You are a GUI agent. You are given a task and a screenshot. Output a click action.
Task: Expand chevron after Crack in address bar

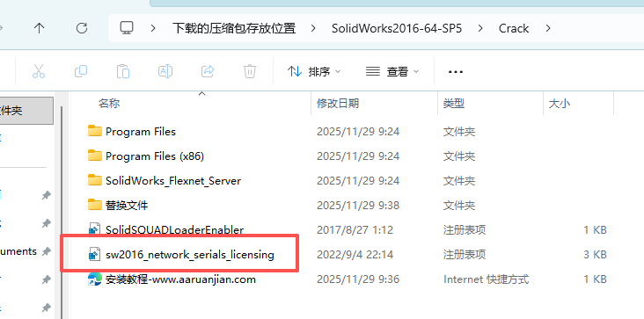point(547,28)
